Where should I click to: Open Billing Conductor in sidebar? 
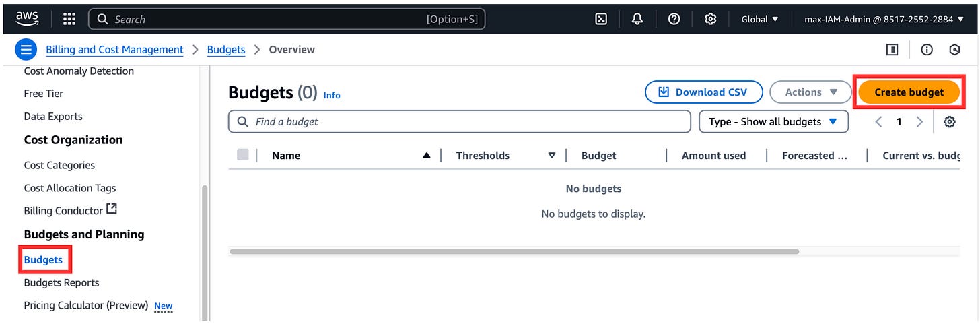click(63, 211)
